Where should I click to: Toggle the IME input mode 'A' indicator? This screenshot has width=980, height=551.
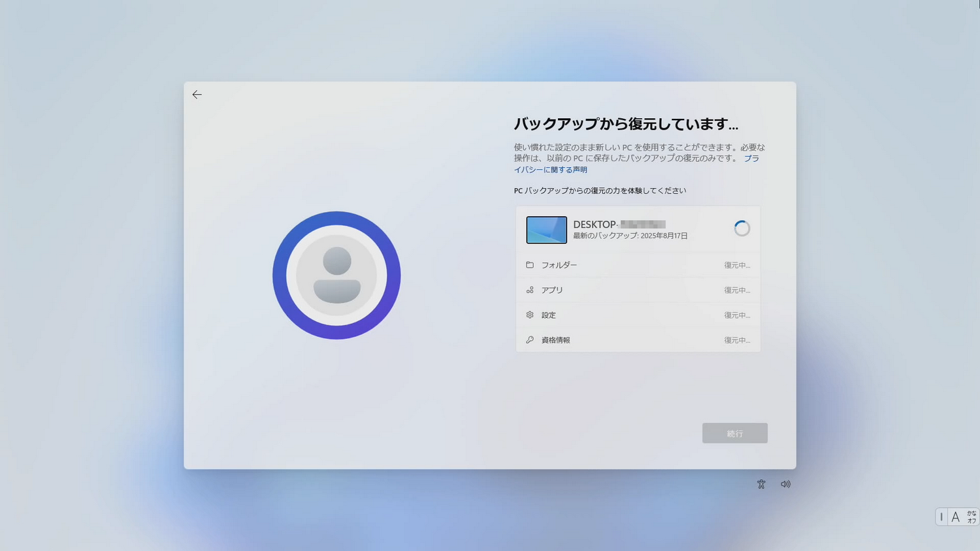click(956, 516)
